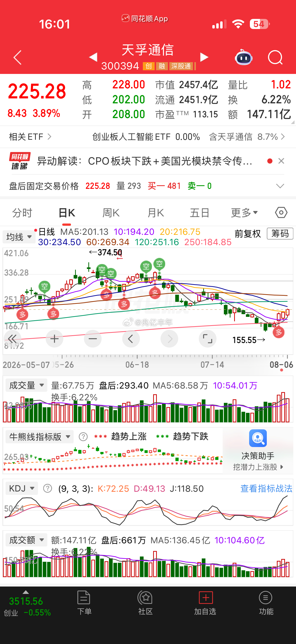
Task: Tap 挖潜力上涨股 link
Action: 258,467
